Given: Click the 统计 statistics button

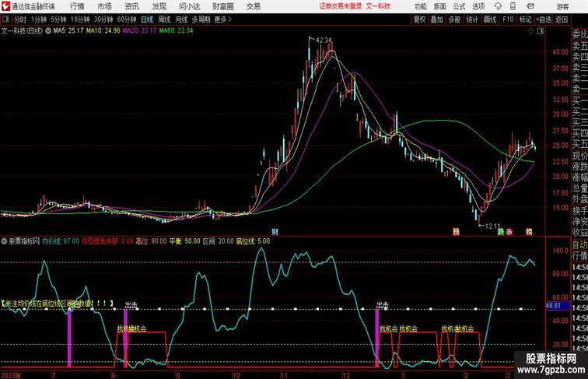Looking at the screenshot, I should pyautogui.click(x=472, y=19).
